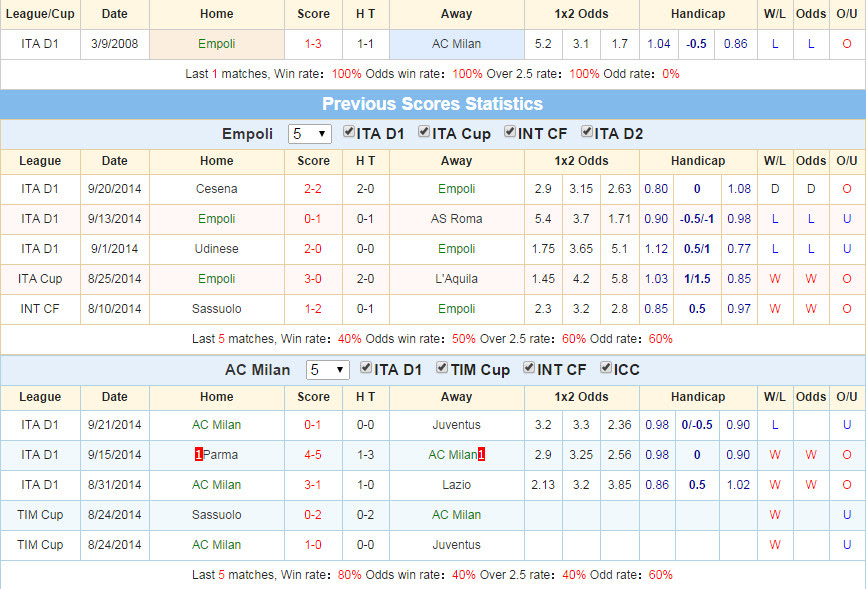Open the AC Milan match count dropdown
Screen dimensions: 866x589
tap(328, 370)
